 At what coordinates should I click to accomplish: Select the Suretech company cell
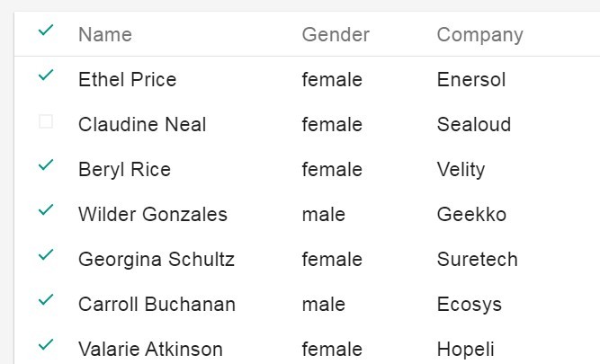[x=477, y=260]
